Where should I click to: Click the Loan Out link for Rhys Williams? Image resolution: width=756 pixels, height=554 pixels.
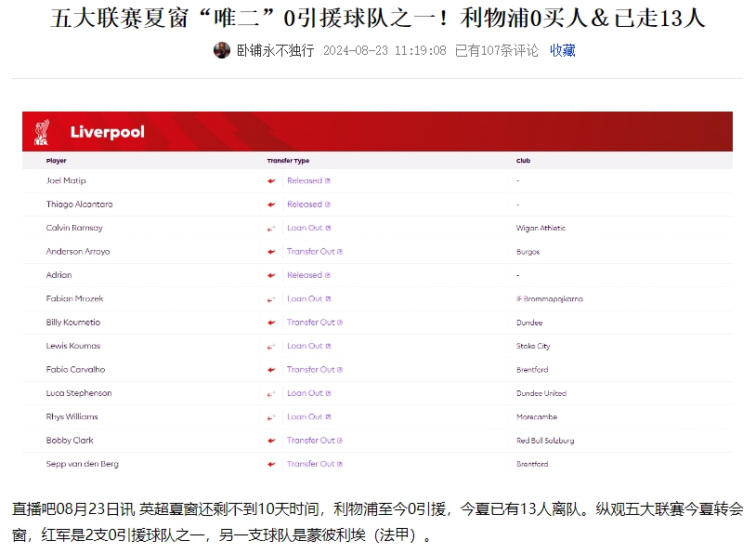[306, 417]
